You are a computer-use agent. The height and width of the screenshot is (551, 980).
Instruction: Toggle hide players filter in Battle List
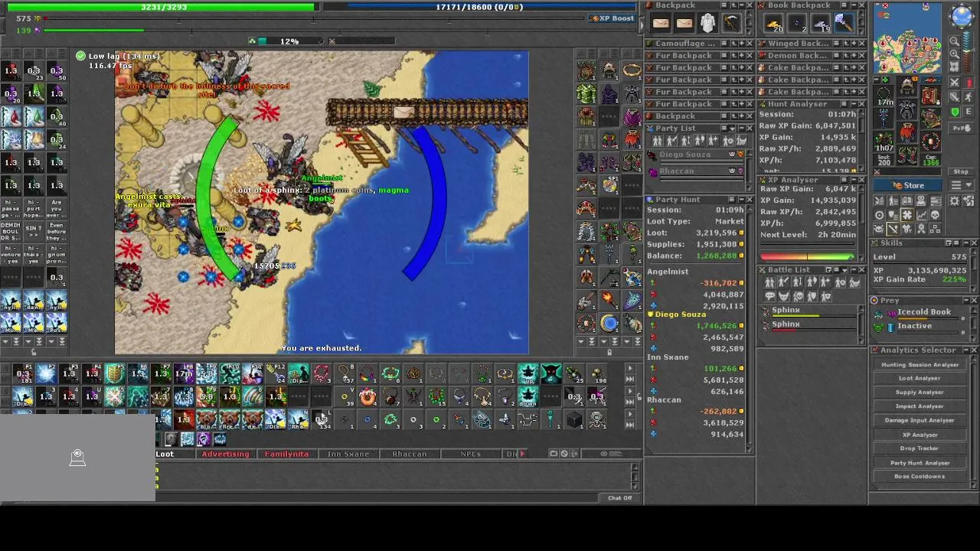(769, 282)
